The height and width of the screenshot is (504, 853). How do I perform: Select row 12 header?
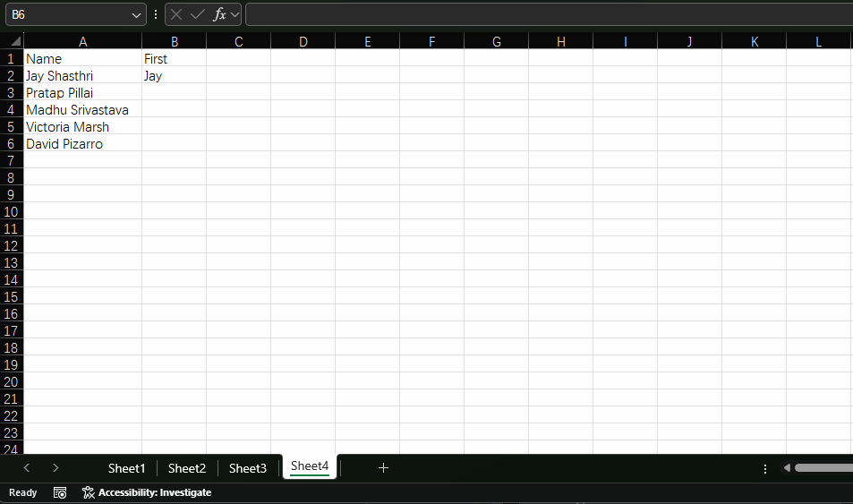pyautogui.click(x=11, y=245)
